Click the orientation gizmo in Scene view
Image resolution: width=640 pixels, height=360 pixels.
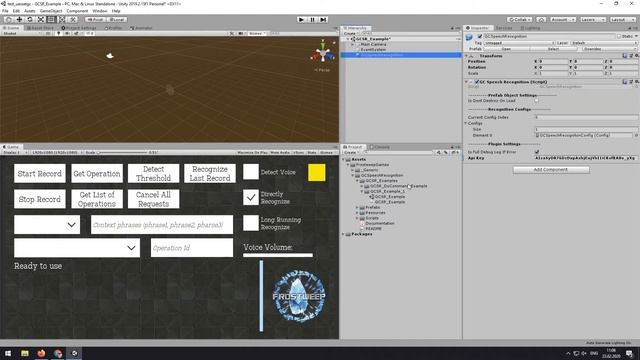pos(323,53)
